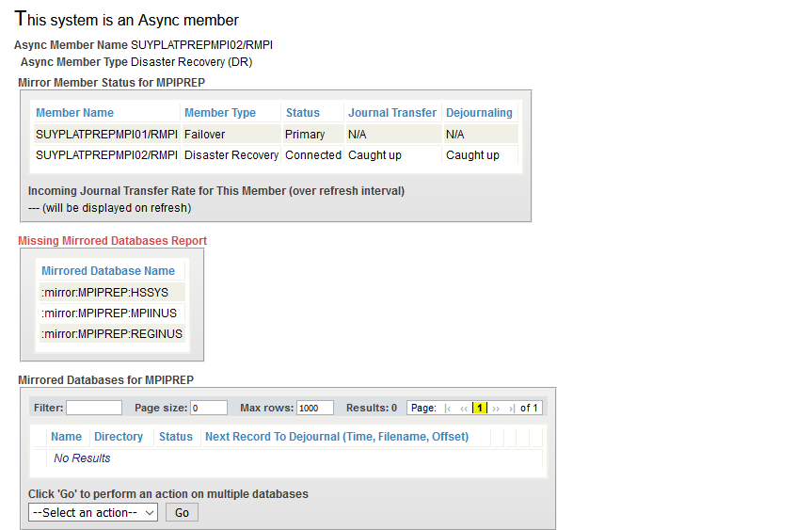Click Missing Mirrored Databases Report heading

pyautogui.click(x=112, y=240)
